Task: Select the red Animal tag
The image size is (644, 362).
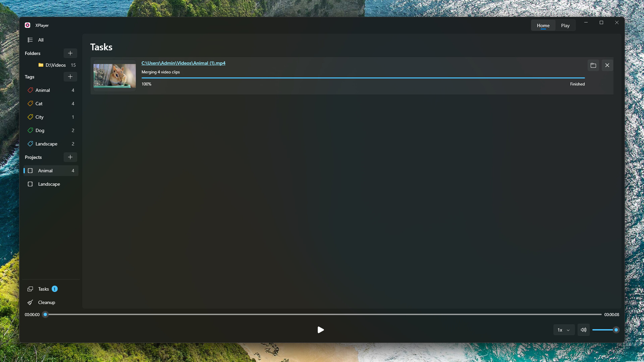Action: pos(43,90)
